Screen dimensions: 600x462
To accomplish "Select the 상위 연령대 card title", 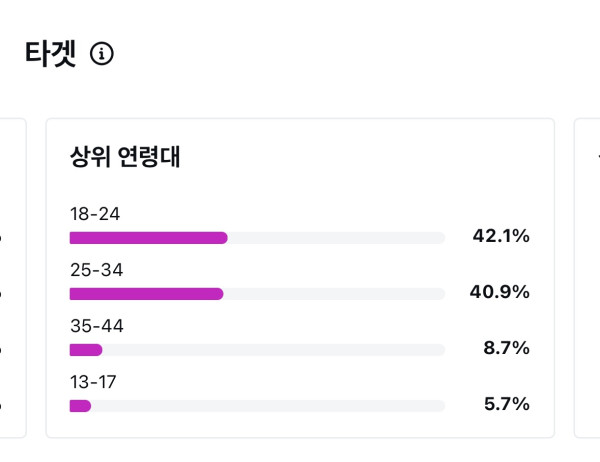I will pyautogui.click(x=125, y=157).
